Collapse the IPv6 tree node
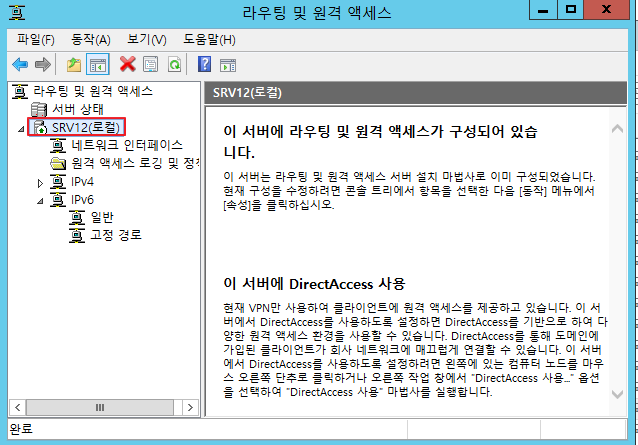Screen dimensions: 638x445 pyautogui.click(x=40, y=201)
